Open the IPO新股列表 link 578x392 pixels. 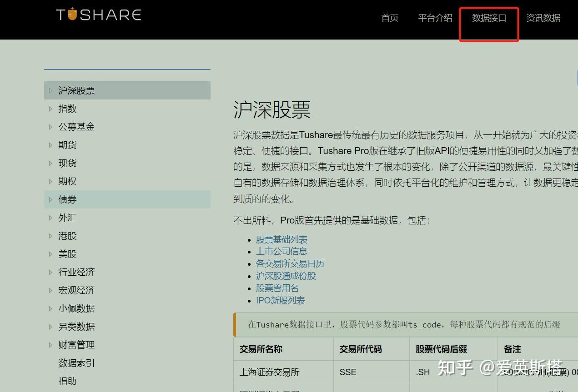click(280, 300)
